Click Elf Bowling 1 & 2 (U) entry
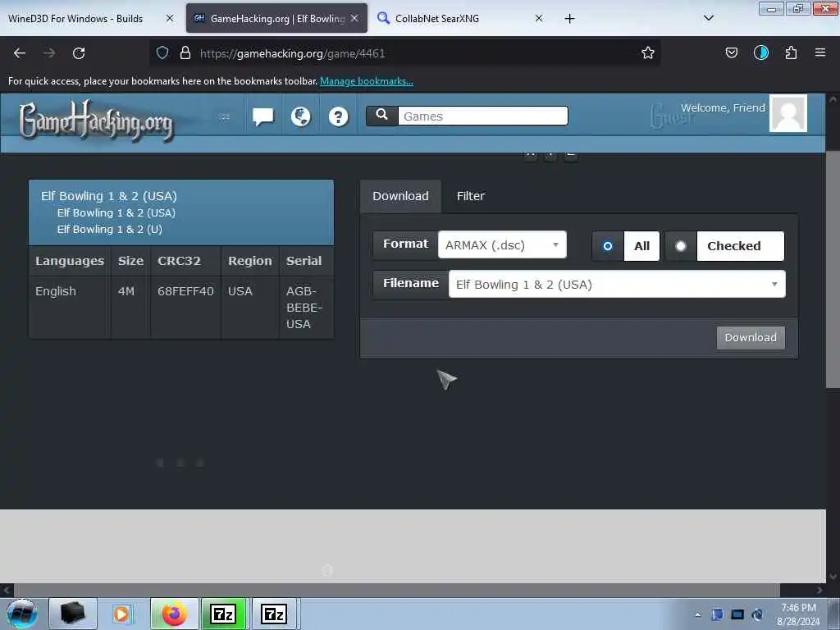This screenshot has height=630, width=840. pos(110,230)
